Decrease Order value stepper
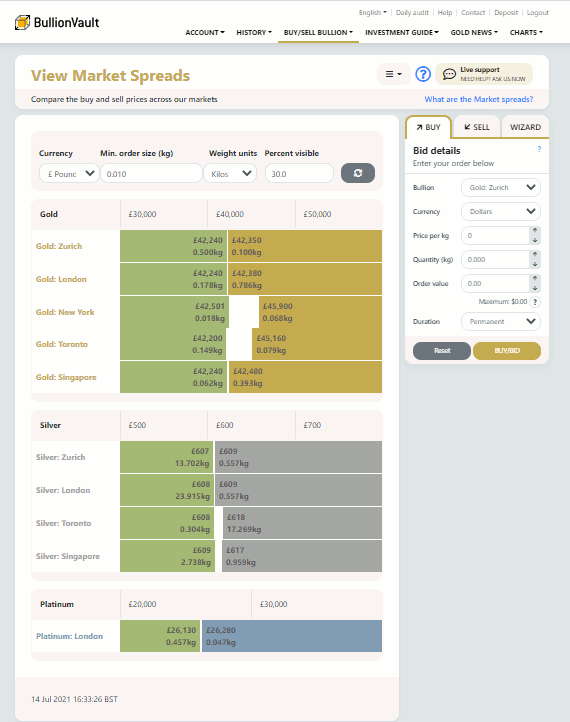 coord(535,288)
